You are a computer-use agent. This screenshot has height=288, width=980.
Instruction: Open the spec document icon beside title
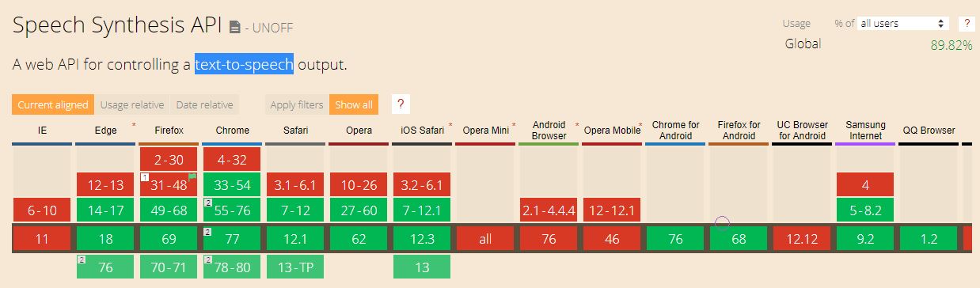coord(234,27)
